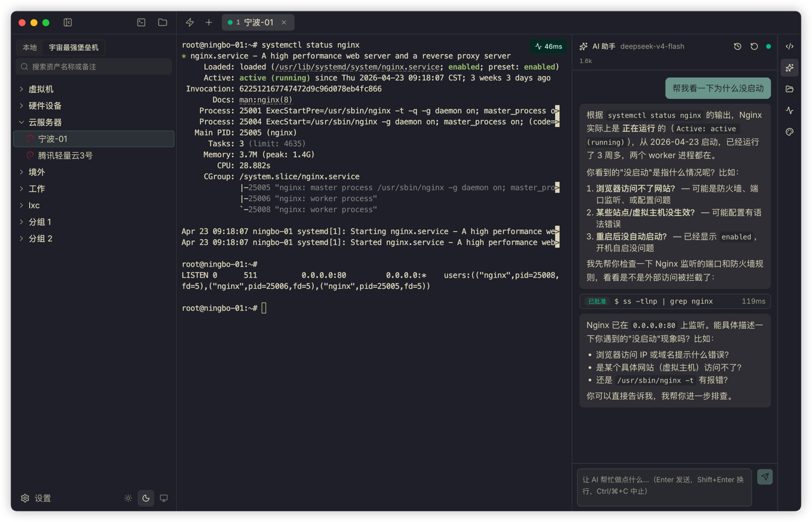Image resolution: width=812 pixels, height=522 pixels.
Task: Select the 宇宙最强堡垒机 tab
Action: [74, 47]
